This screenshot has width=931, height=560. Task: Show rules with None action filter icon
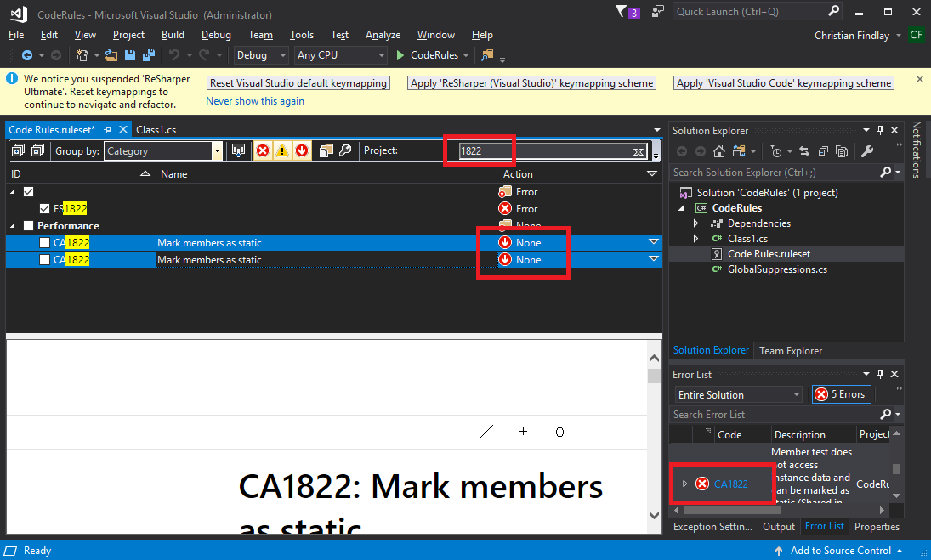[x=302, y=150]
